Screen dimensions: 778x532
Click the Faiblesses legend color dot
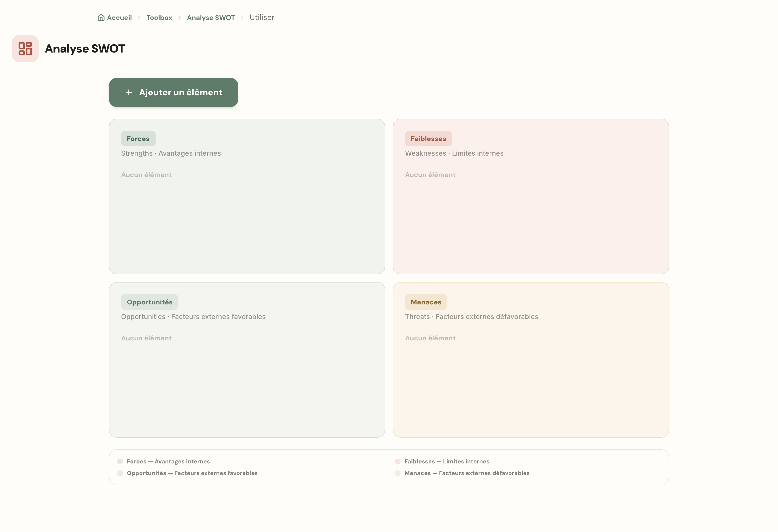tap(398, 462)
